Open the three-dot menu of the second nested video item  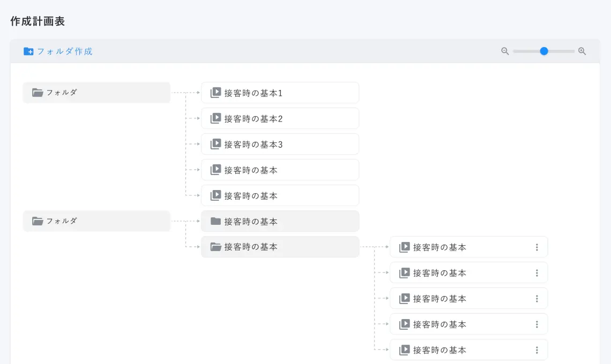[537, 273]
